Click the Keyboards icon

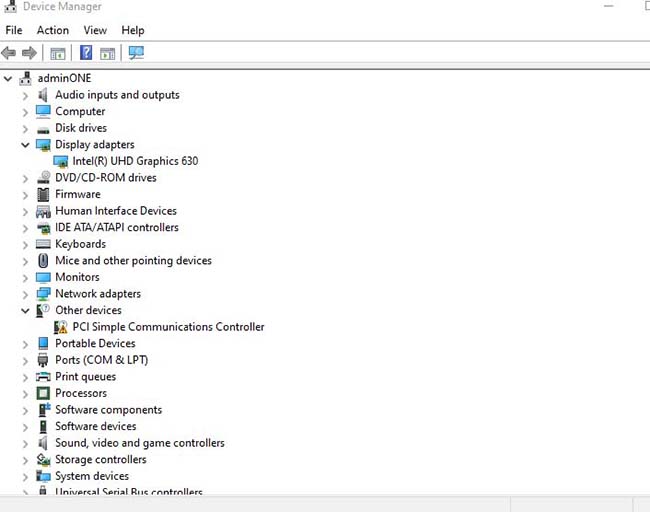pos(43,244)
